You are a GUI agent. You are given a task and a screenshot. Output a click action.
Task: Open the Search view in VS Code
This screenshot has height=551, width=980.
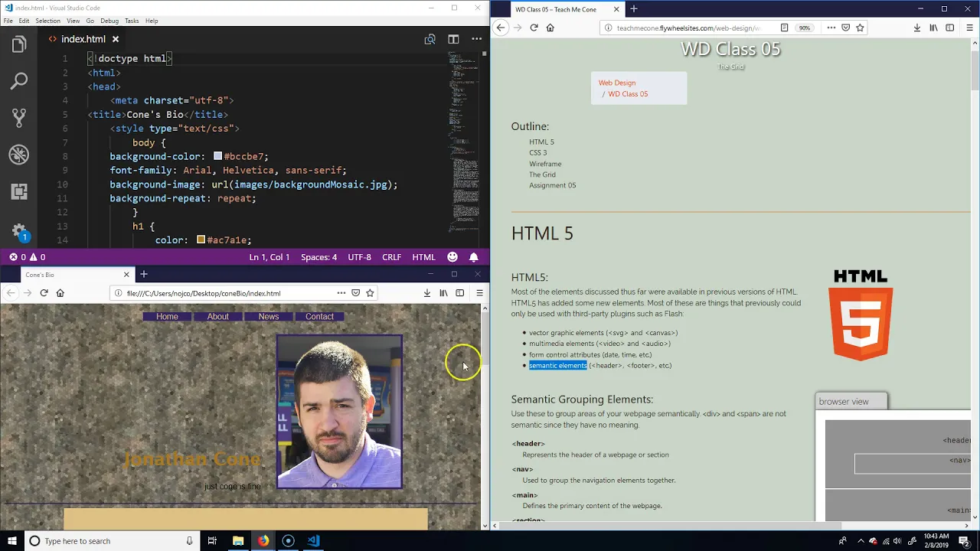pos(19,80)
